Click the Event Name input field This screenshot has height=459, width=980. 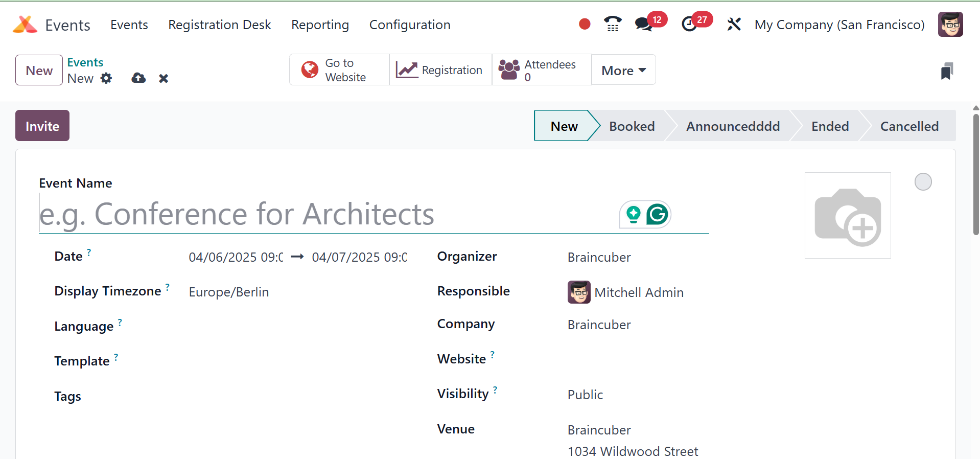coord(327,214)
